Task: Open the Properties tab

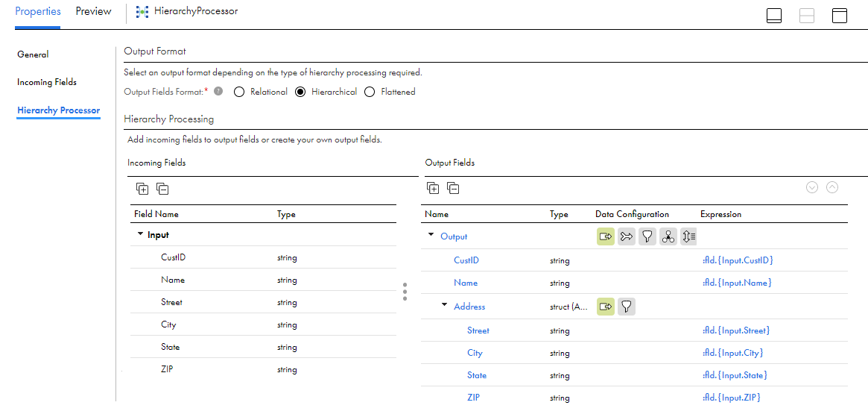Action: pyautogui.click(x=38, y=11)
